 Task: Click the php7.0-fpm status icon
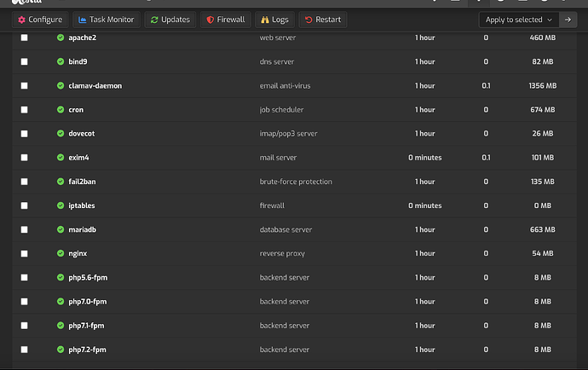[61, 301]
